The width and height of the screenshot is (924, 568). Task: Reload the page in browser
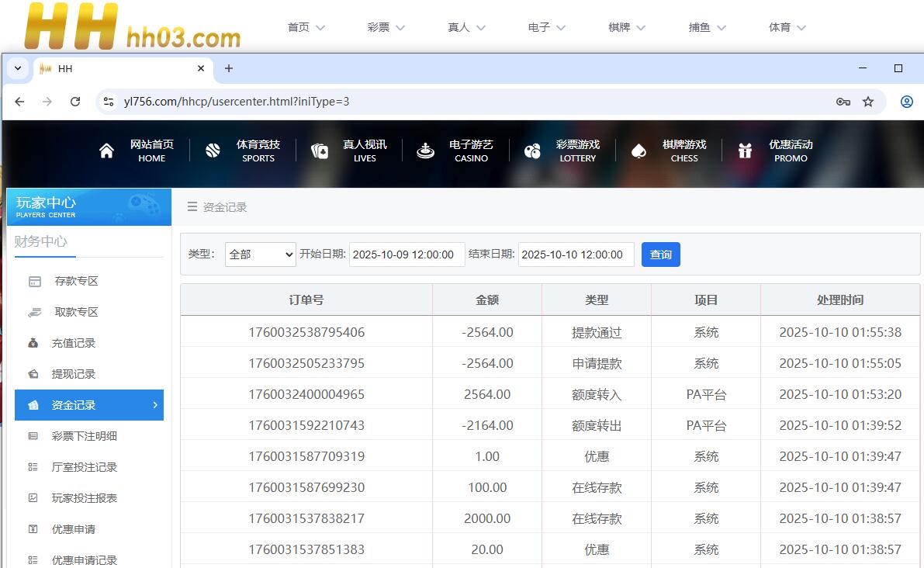[x=75, y=102]
